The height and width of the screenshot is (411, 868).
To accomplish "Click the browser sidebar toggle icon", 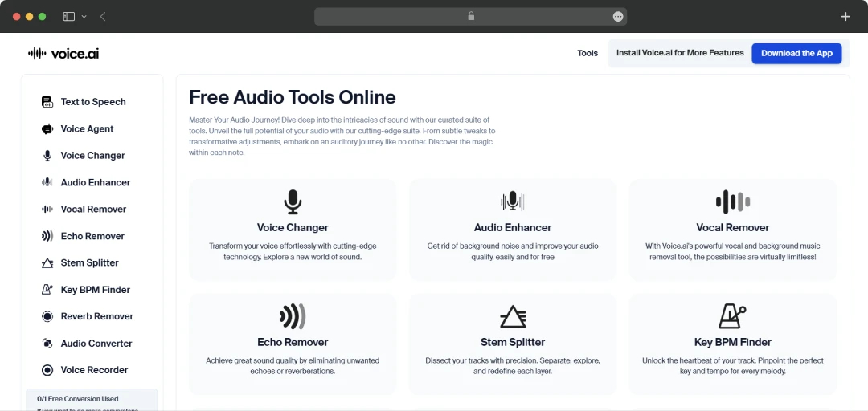I will pyautogui.click(x=68, y=17).
